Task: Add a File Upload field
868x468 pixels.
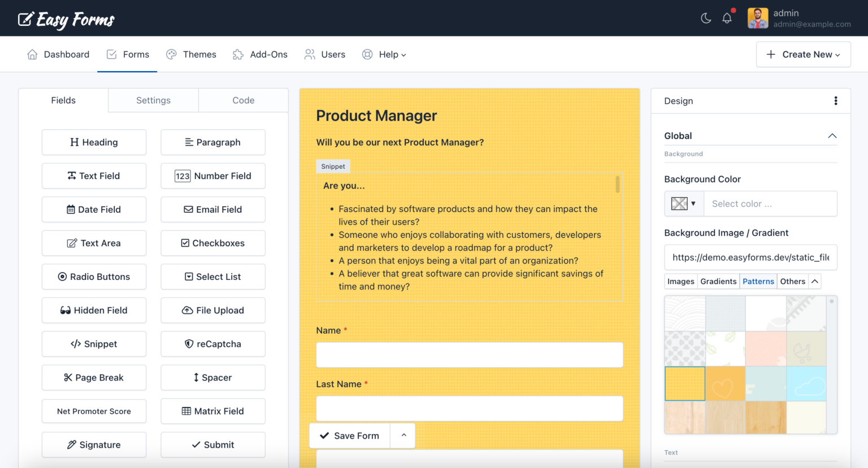Action: point(212,310)
